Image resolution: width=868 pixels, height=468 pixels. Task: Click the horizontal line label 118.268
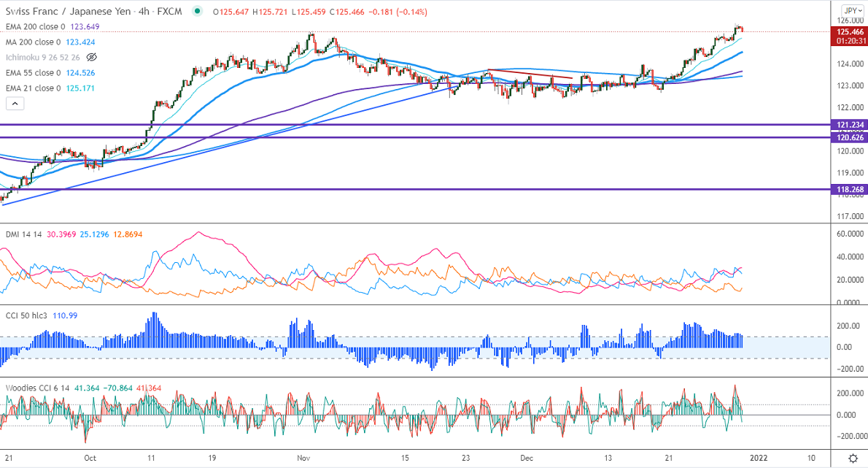pos(850,189)
